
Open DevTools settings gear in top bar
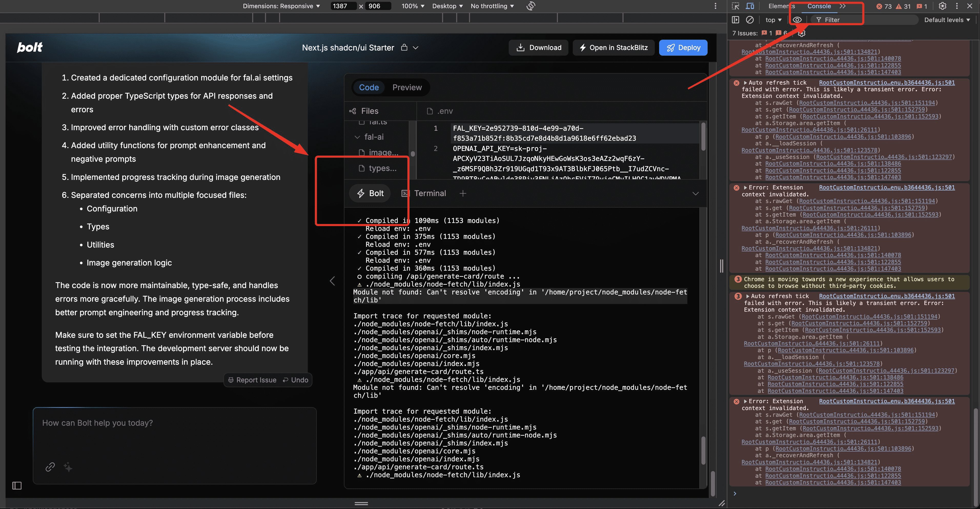[x=942, y=6]
